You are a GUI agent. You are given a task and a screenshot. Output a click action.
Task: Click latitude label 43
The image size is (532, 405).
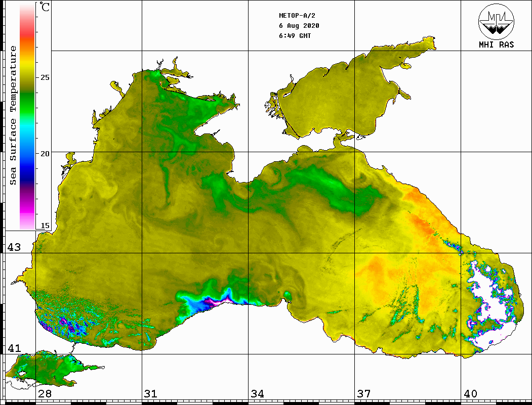(14, 247)
